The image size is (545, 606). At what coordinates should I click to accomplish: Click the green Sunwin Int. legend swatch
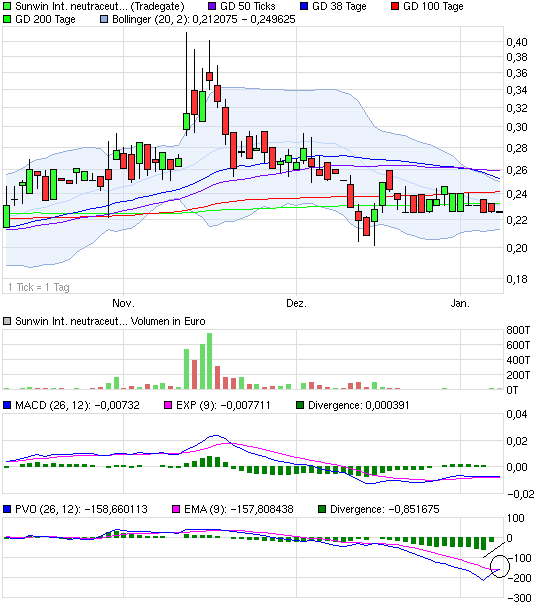pyautogui.click(x=7, y=6)
